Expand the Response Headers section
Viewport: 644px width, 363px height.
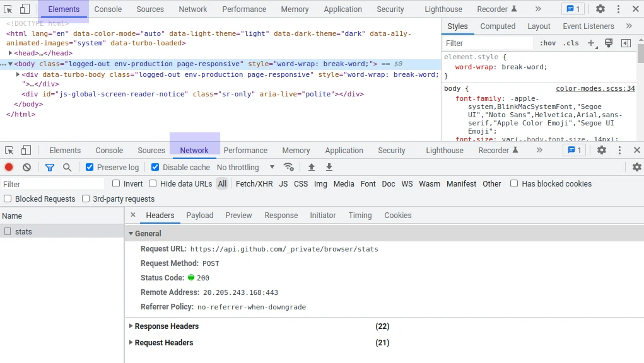point(167,326)
